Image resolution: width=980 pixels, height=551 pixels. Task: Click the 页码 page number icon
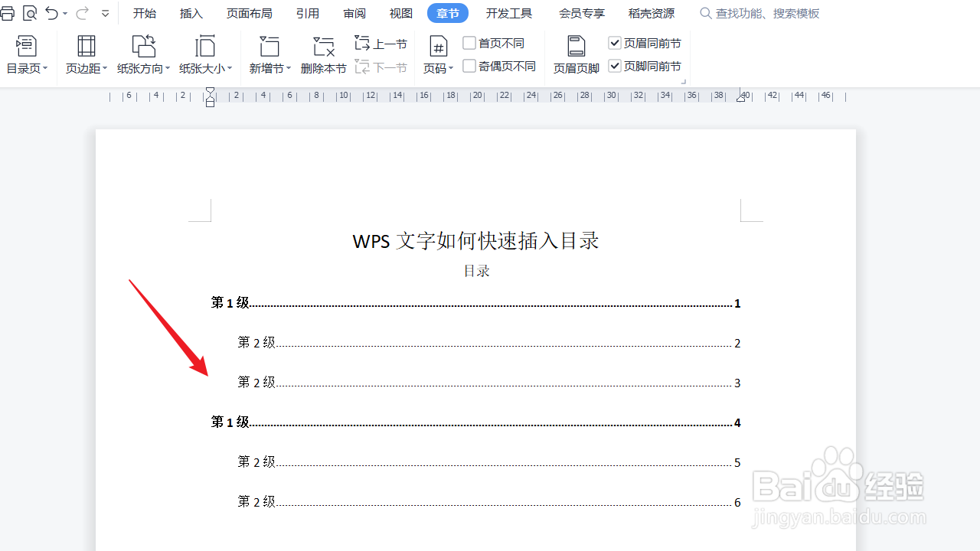[438, 46]
